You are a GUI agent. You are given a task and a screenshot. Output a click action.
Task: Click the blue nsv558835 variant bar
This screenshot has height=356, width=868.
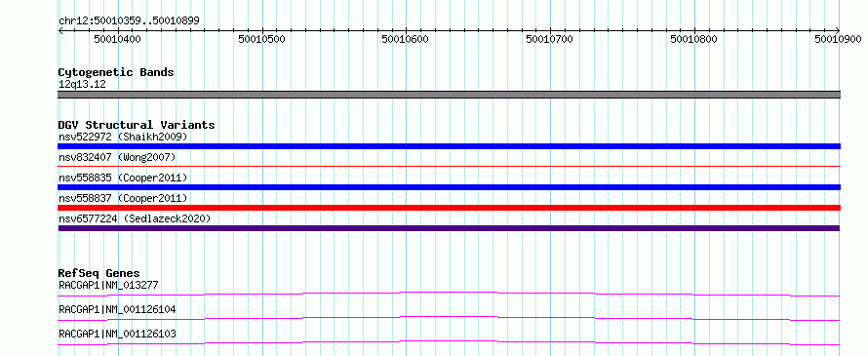pos(449,187)
